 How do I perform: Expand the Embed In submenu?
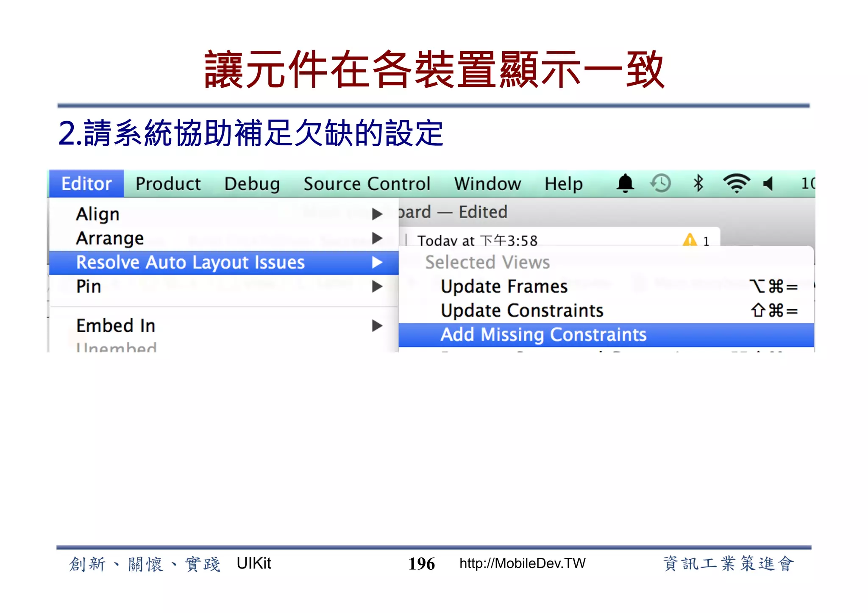(x=224, y=326)
